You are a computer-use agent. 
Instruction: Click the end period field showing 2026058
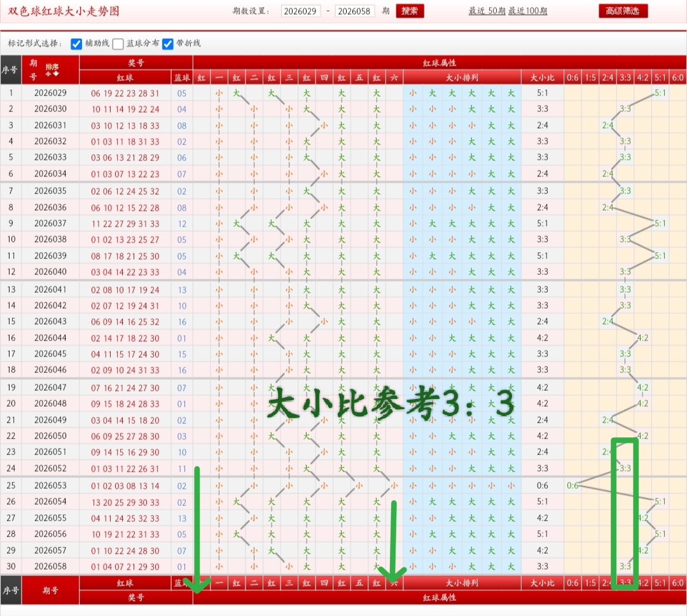point(354,11)
